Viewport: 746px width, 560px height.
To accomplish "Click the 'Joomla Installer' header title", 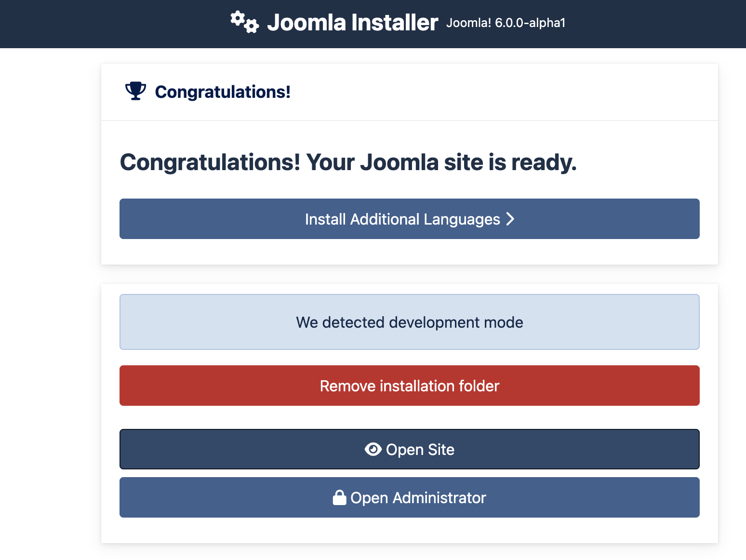I will point(352,23).
